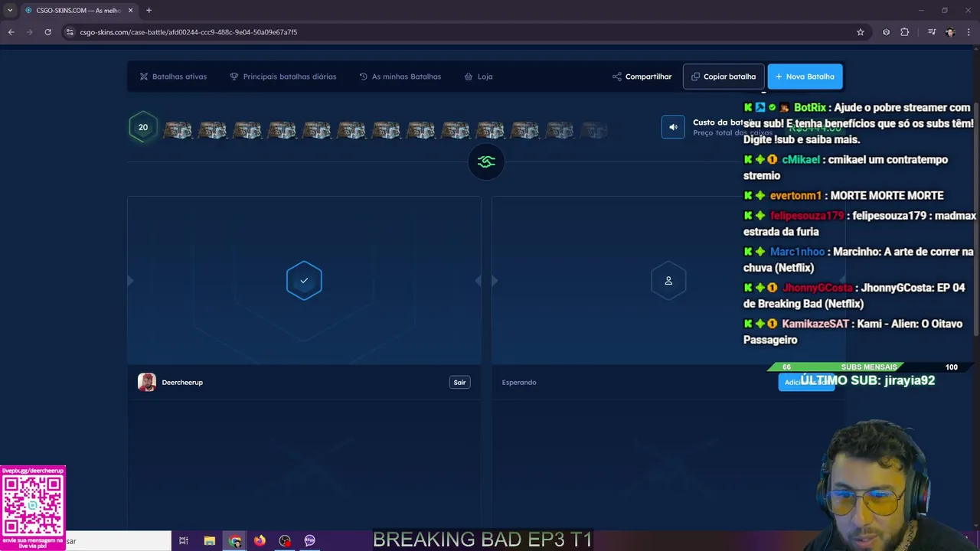Open a new browser tab
The width and height of the screenshot is (980, 551).
(149, 10)
